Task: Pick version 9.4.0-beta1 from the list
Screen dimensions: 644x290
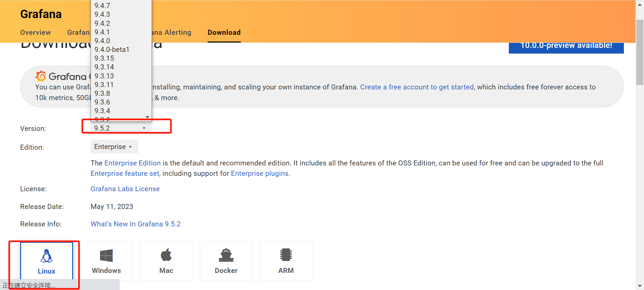Action: coord(112,50)
